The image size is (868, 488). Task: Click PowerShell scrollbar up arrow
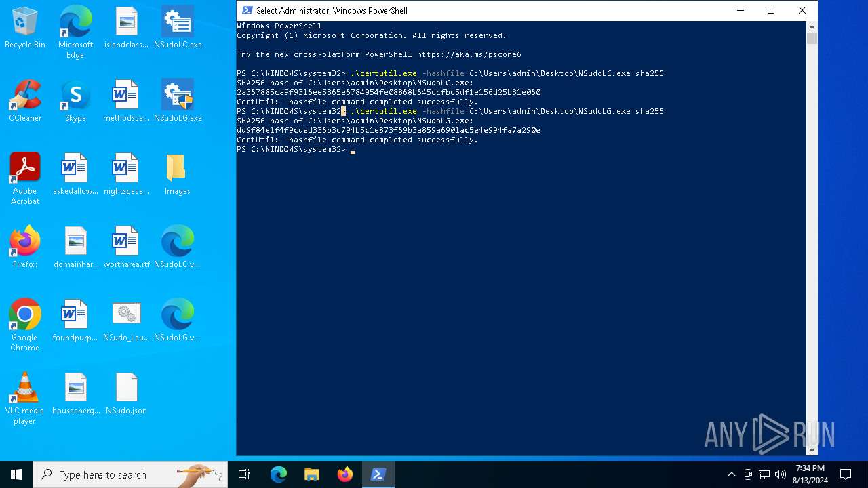(812, 26)
